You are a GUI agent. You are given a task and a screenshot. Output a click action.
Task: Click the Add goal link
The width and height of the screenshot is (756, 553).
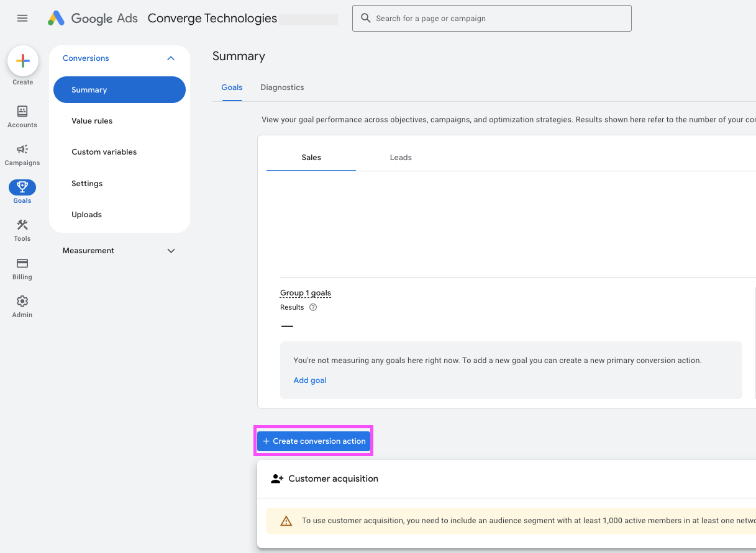(x=310, y=380)
